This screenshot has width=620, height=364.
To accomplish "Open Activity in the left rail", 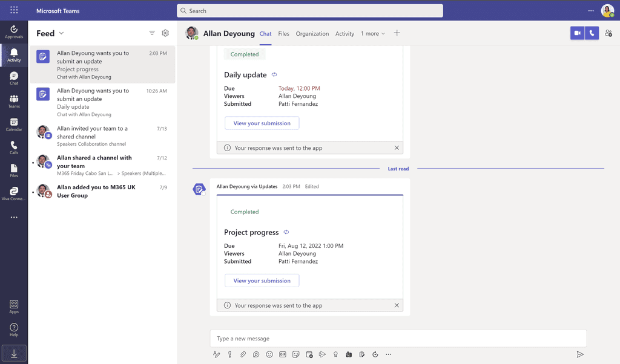I will [14, 55].
